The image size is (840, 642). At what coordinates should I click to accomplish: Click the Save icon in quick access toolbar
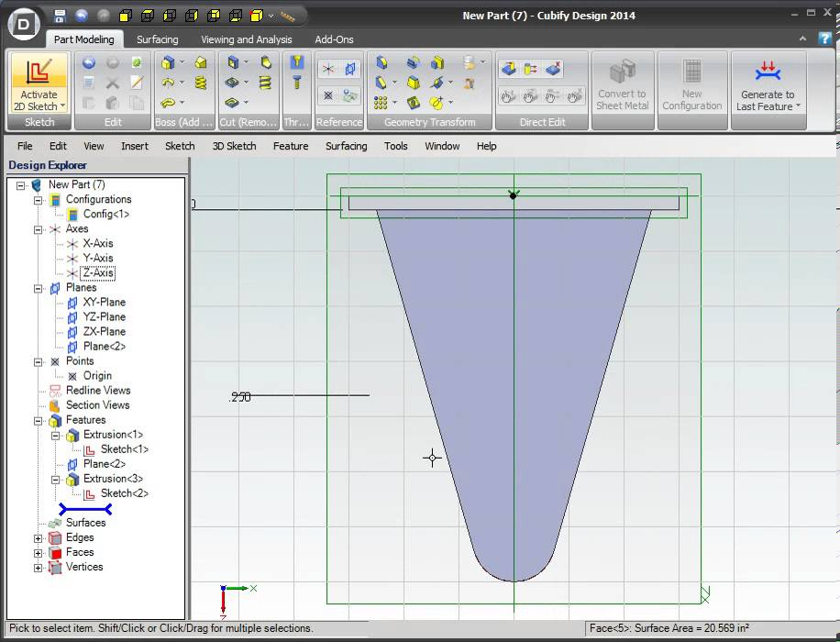pos(60,16)
